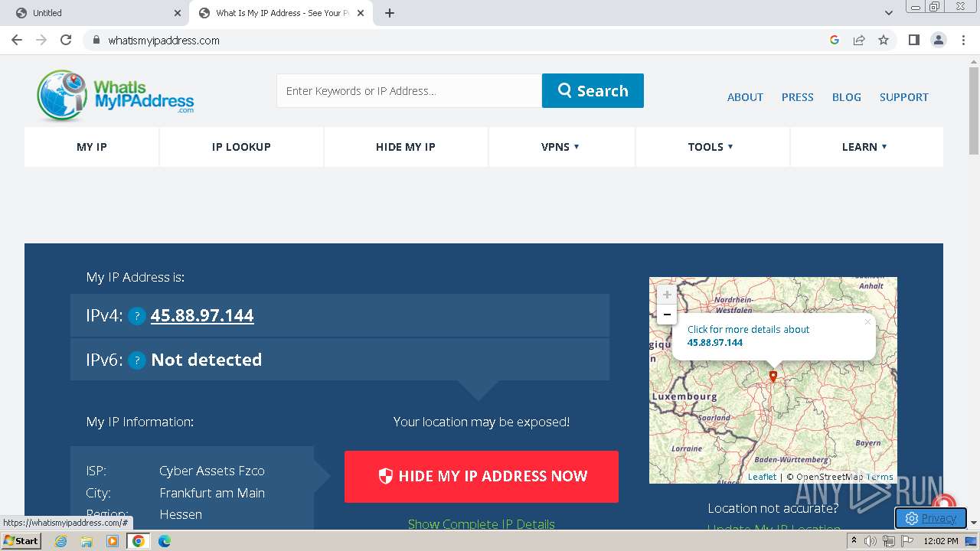This screenshot has height=551, width=980.
Task: Open the IP LOOKUP menu item
Action: 241,147
